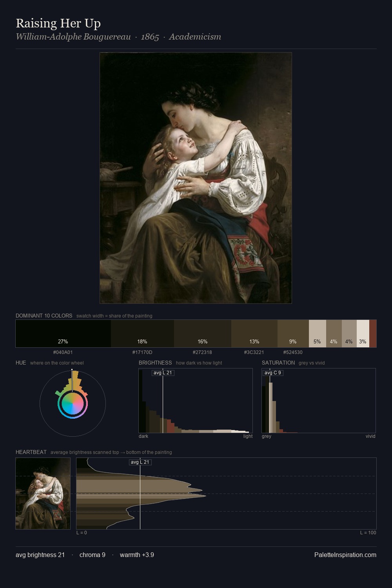Click the 'vivid' axis label

370,436
